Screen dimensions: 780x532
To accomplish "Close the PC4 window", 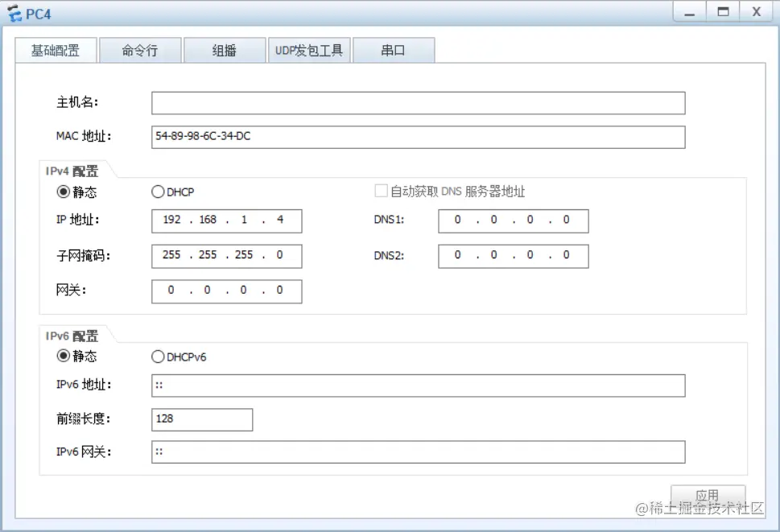I will (757, 12).
